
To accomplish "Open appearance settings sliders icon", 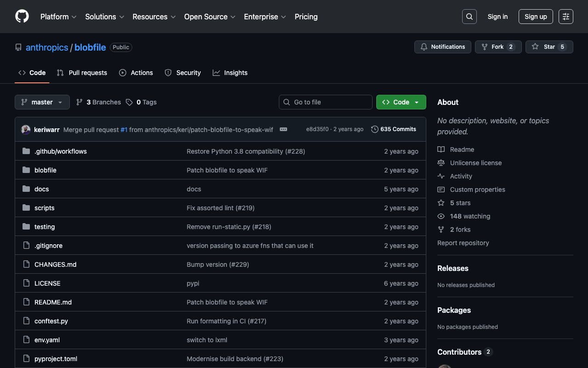I will [x=565, y=17].
